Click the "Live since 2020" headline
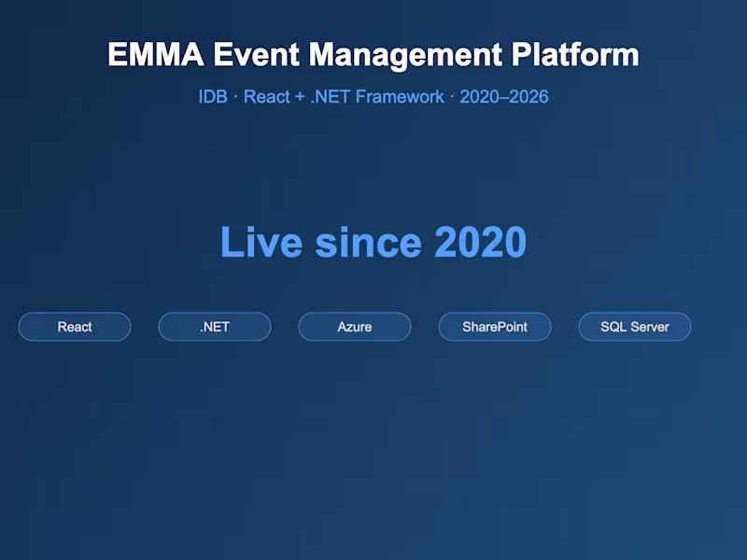747x560 pixels. pos(373,243)
